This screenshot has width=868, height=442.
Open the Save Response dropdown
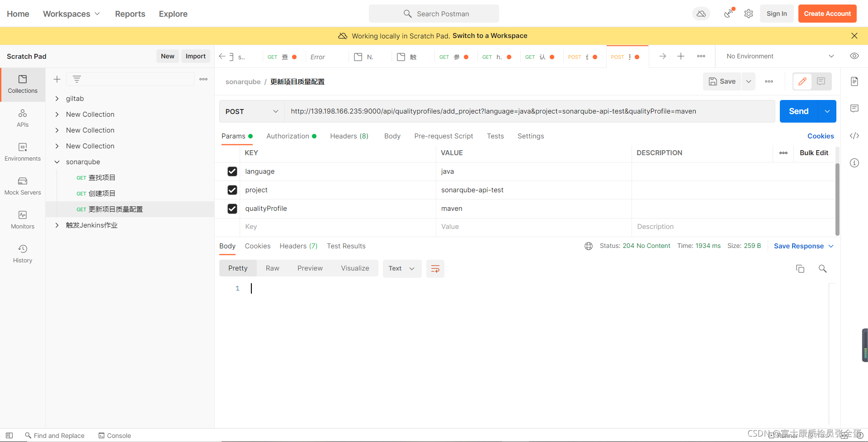(x=804, y=246)
